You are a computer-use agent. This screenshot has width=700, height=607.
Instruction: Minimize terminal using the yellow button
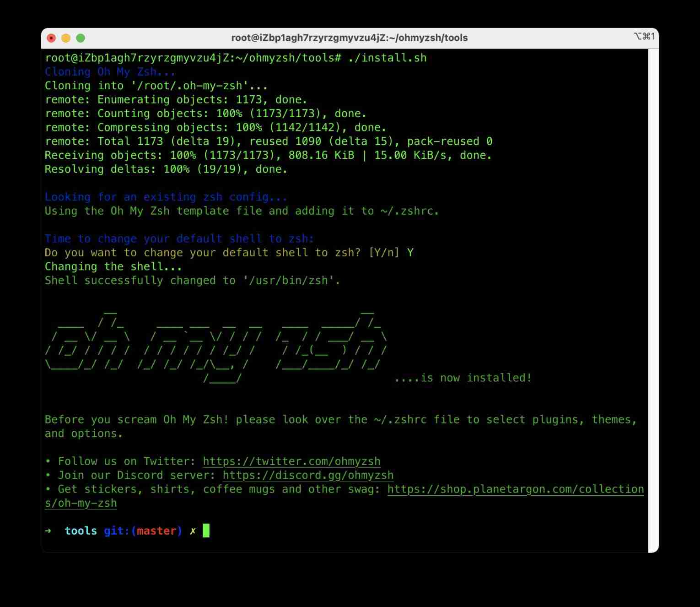coord(66,38)
